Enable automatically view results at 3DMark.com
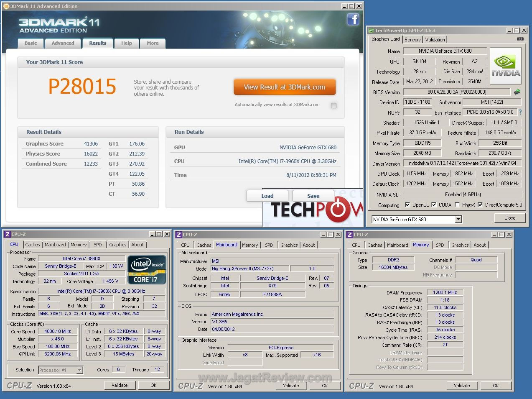The height and width of the screenshot is (399, 532). point(333,105)
